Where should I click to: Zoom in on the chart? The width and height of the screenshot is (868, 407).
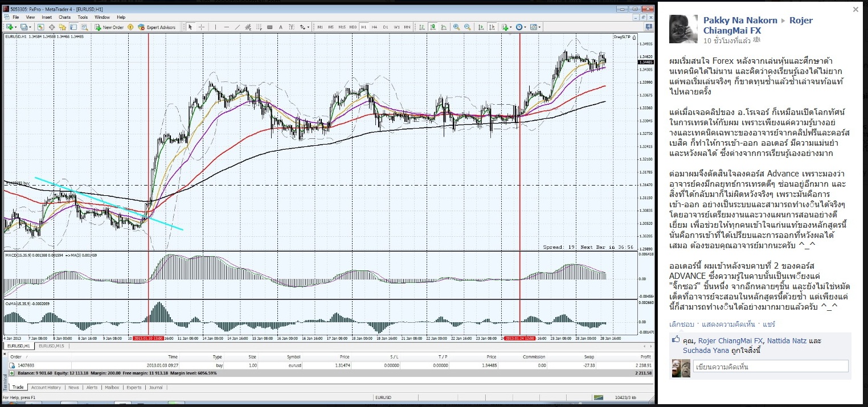point(456,27)
